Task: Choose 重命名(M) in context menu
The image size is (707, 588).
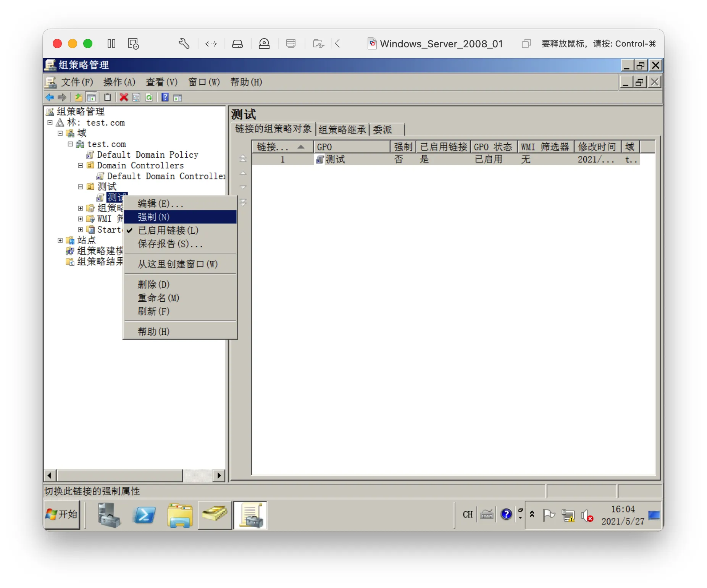Action: coord(180,298)
